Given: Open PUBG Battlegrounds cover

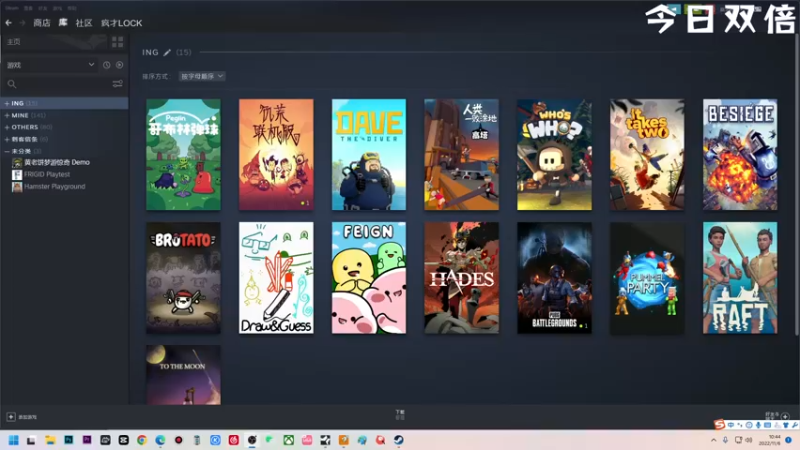Looking at the screenshot, I should (555, 278).
